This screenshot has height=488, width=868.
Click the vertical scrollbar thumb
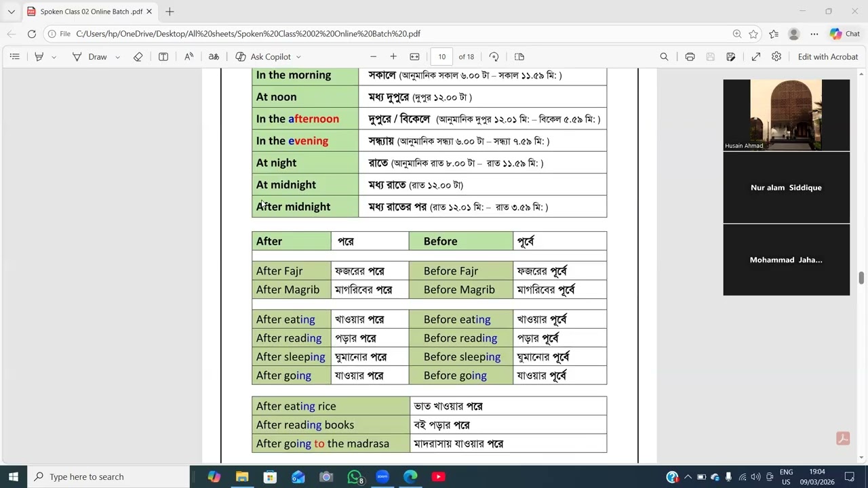pyautogui.click(x=862, y=278)
